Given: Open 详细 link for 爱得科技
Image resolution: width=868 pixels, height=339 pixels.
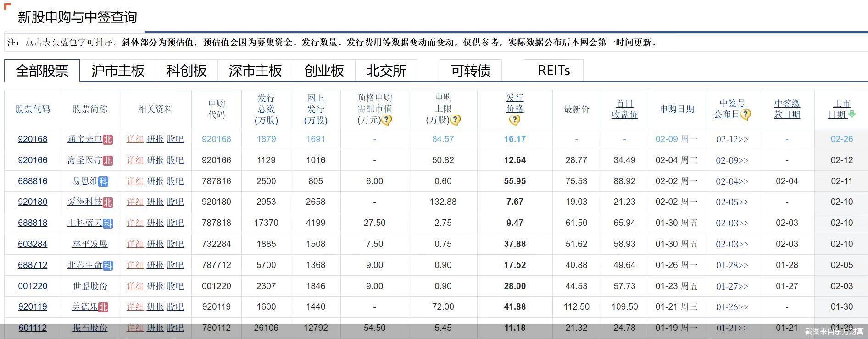Looking at the screenshot, I should point(135,202).
